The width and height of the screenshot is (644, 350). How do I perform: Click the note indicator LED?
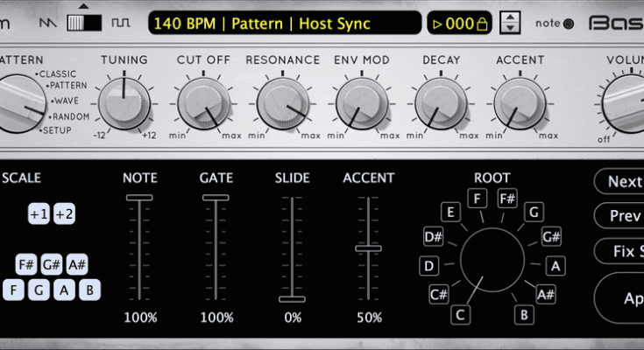click(568, 24)
